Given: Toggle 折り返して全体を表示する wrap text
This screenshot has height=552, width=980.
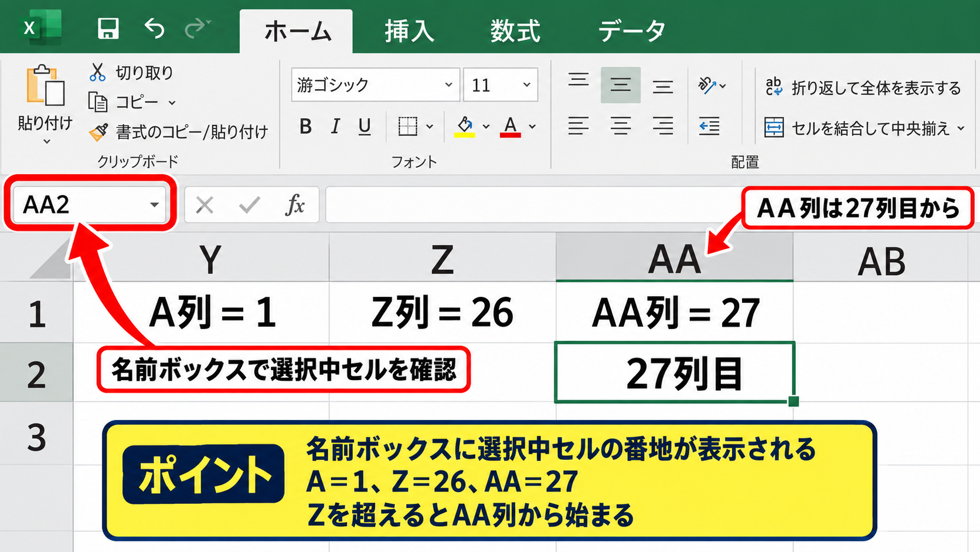Looking at the screenshot, I should click(x=863, y=87).
